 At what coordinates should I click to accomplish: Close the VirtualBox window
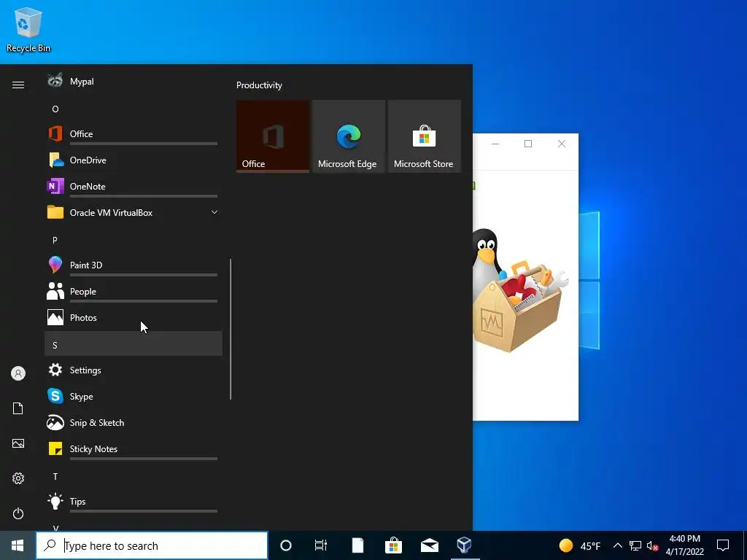click(x=562, y=144)
